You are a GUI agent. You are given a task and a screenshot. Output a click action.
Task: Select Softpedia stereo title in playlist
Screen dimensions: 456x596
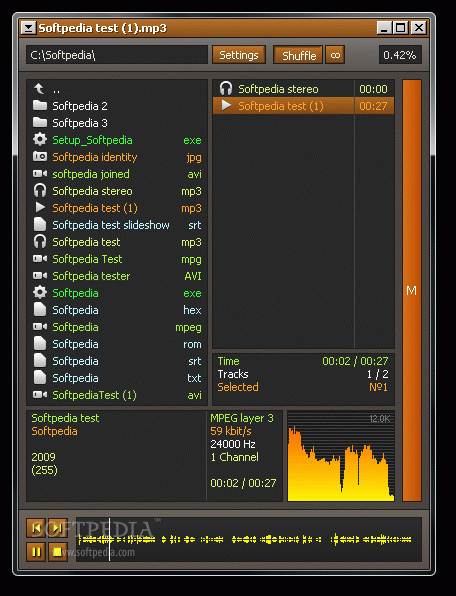pos(278,89)
